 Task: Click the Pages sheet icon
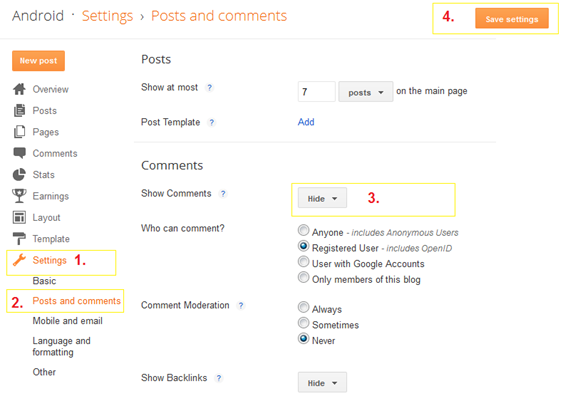pyautogui.click(x=19, y=132)
